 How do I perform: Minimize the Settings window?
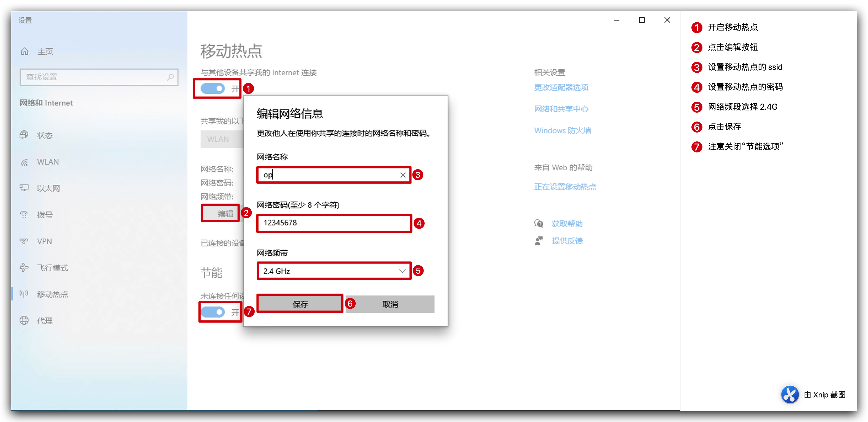click(x=616, y=20)
